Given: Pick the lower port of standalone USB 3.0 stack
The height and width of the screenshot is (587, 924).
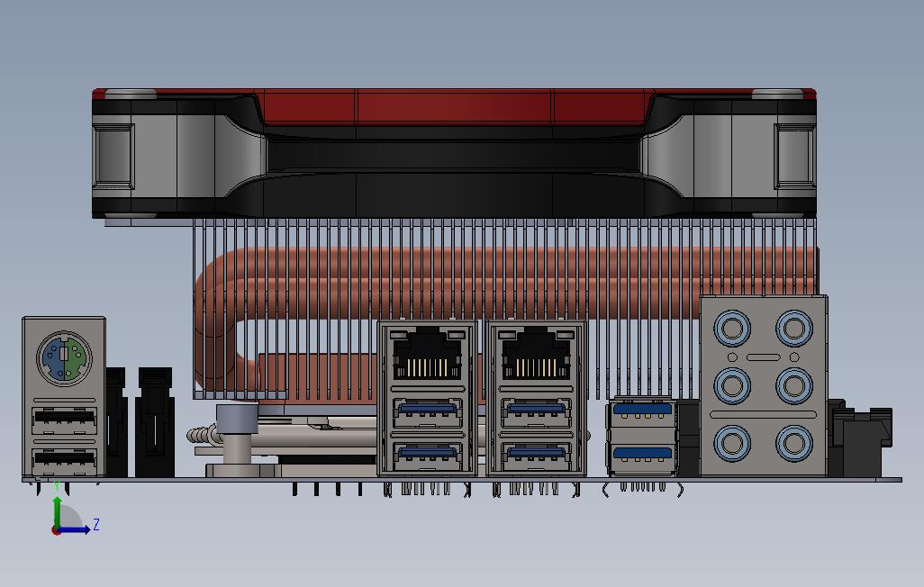Looking at the screenshot, I should pos(642,458).
